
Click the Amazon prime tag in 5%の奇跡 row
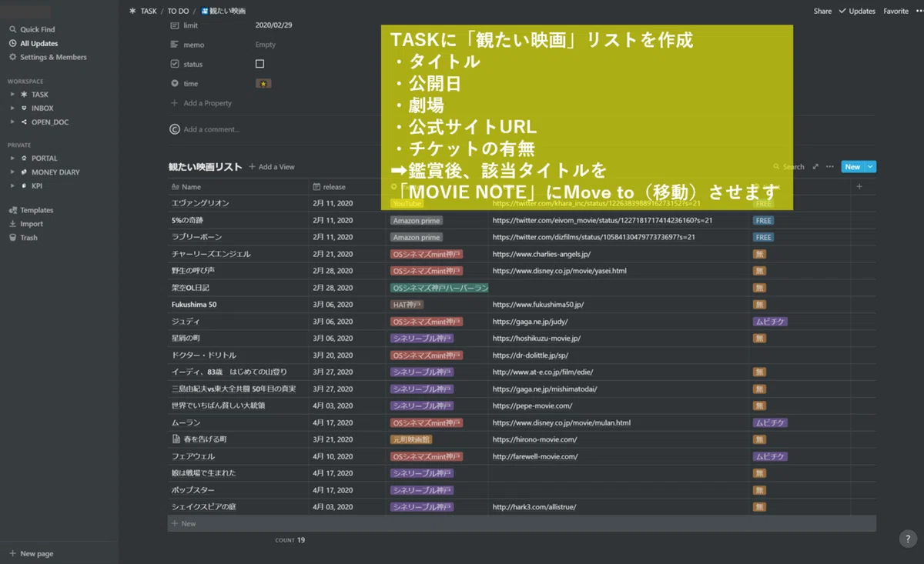pyautogui.click(x=417, y=220)
